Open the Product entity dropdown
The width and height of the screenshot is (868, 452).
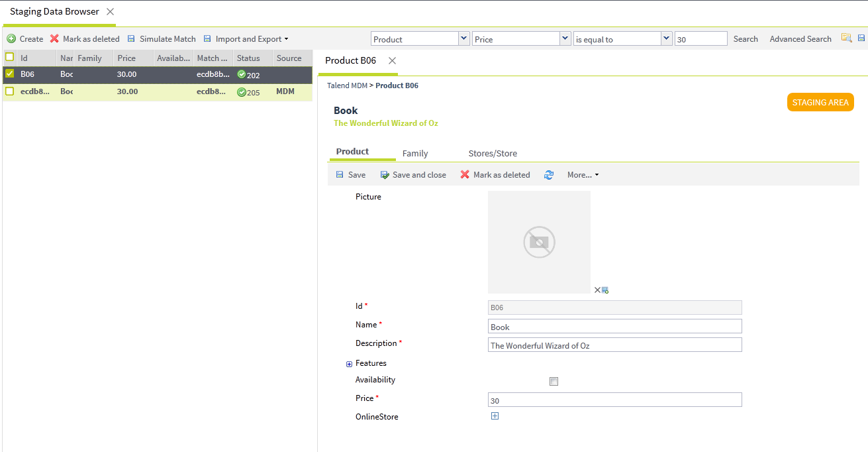pos(464,39)
